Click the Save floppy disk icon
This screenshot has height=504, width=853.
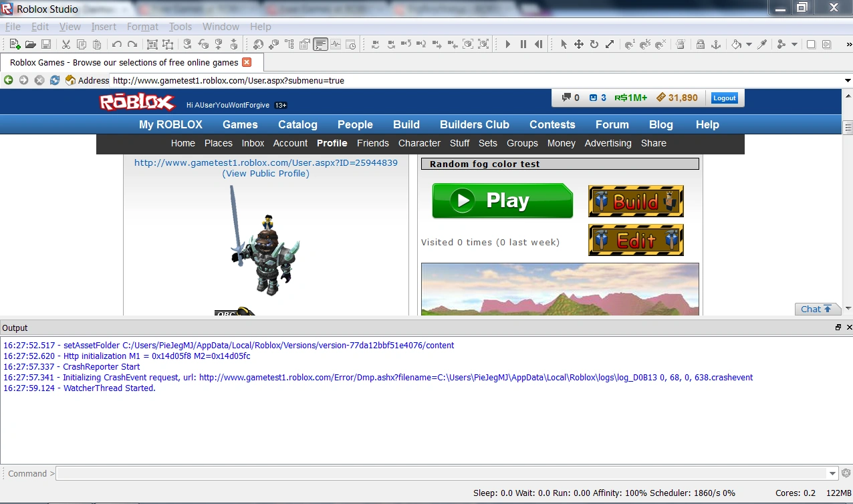[46, 44]
